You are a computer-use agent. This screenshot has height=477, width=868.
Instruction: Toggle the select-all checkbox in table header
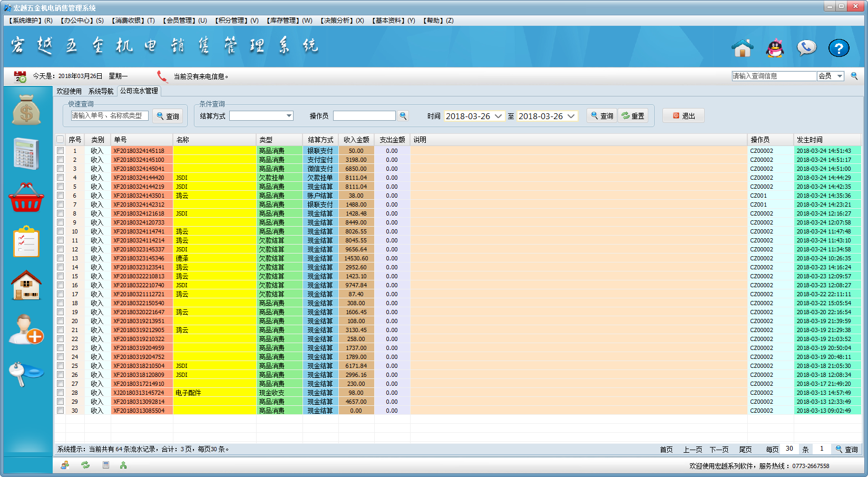60,140
